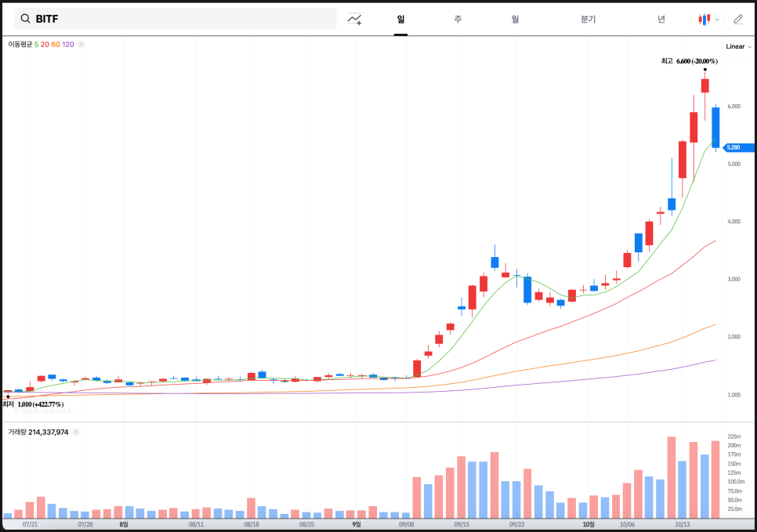Click the 최고 6.600 high price marker
This screenshot has height=532, width=757.
pyautogui.click(x=689, y=61)
